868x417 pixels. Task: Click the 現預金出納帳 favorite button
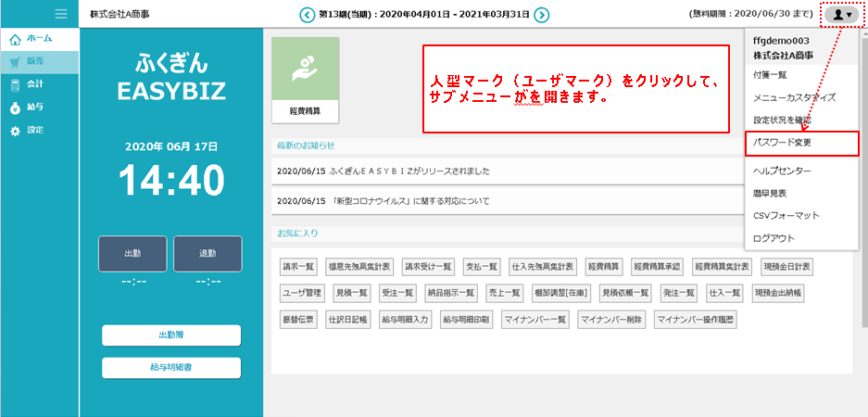[x=777, y=293]
